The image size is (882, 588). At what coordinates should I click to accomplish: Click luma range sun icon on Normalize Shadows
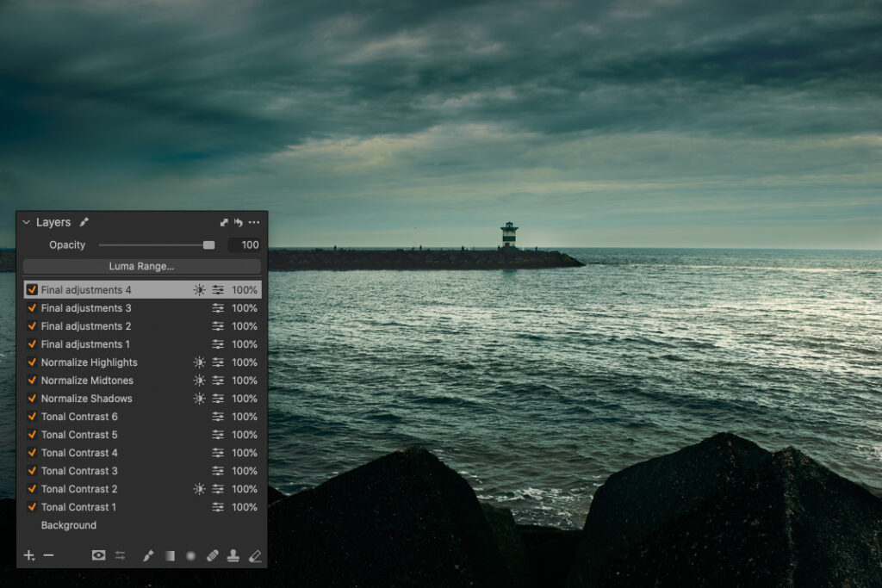tap(199, 399)
